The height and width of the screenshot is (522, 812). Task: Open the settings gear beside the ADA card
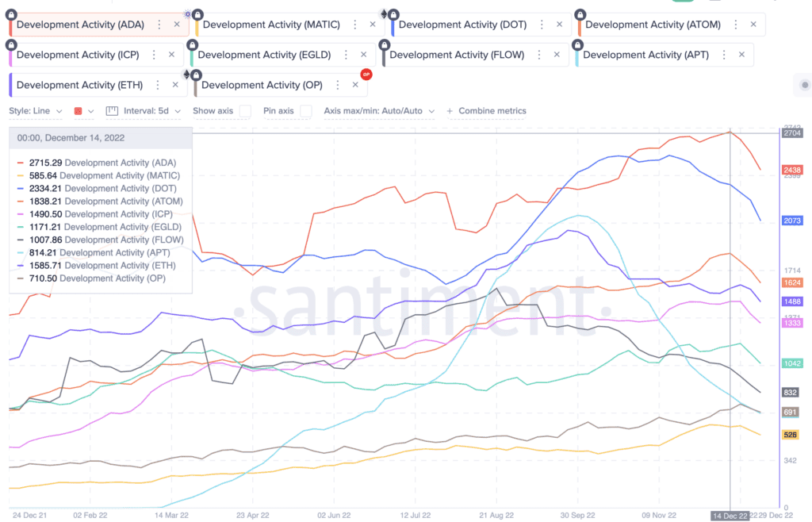click(x=186, y=13)
